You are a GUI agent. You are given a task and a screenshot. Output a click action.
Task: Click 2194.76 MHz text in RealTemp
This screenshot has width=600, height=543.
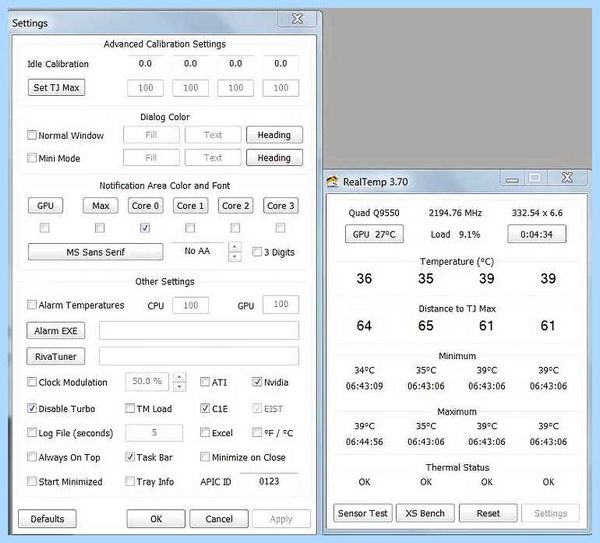455,213
